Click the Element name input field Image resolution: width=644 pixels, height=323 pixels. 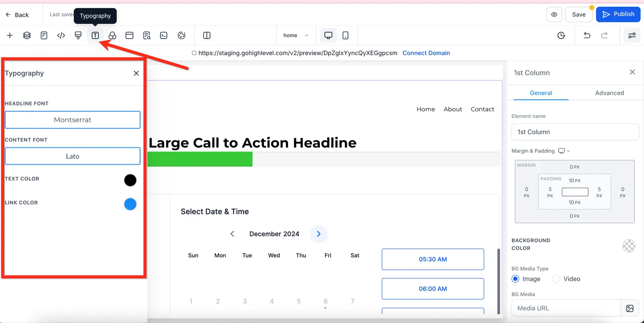coord(575,132)
